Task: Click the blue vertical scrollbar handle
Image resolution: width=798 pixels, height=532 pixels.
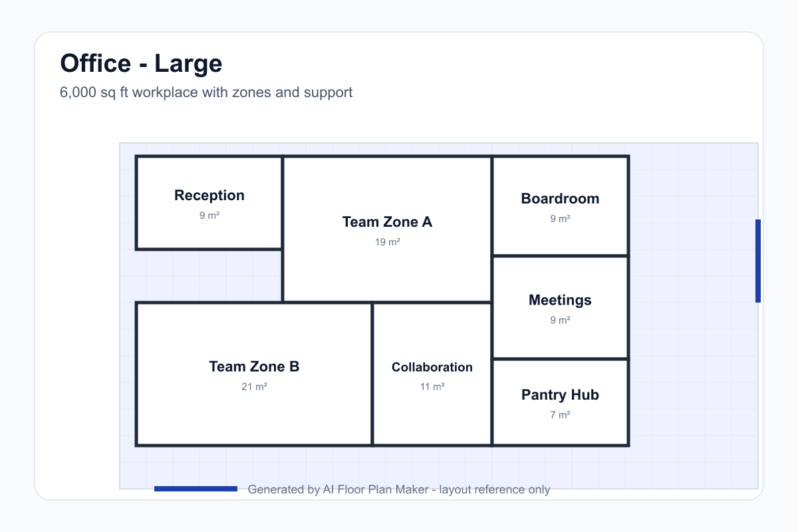Action: (758, 261)
